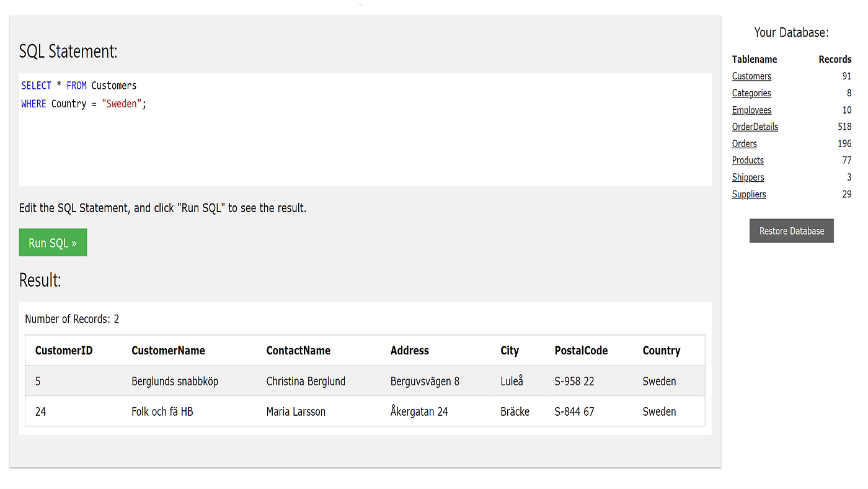
Task: Click the Number of Records label
Action: (72, 318)
